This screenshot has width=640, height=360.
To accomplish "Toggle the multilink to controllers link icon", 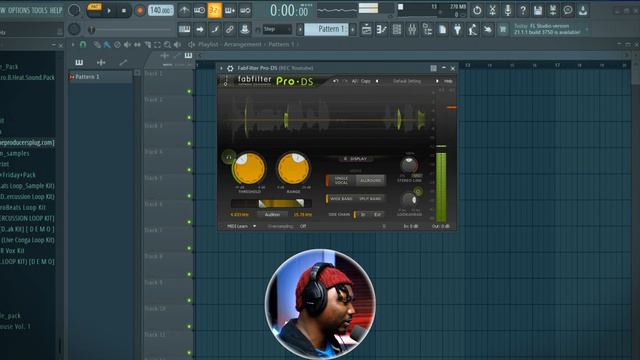I will (230, 29).
